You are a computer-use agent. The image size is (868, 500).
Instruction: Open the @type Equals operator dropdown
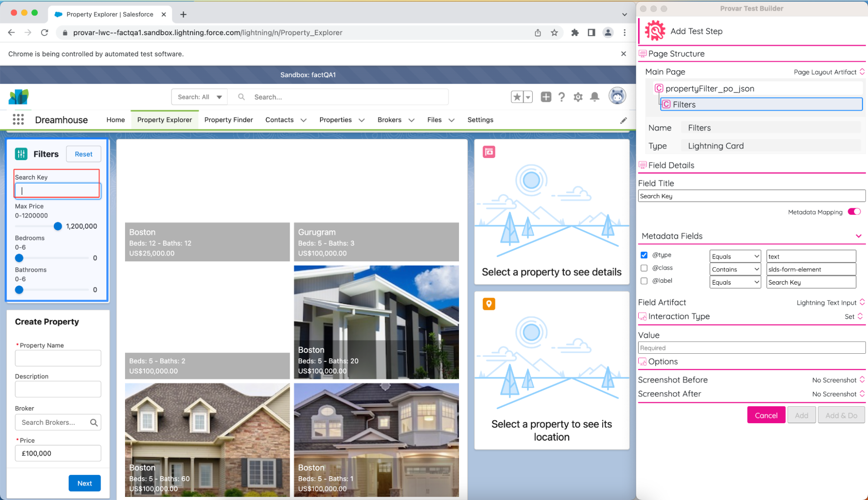point(735,257)
